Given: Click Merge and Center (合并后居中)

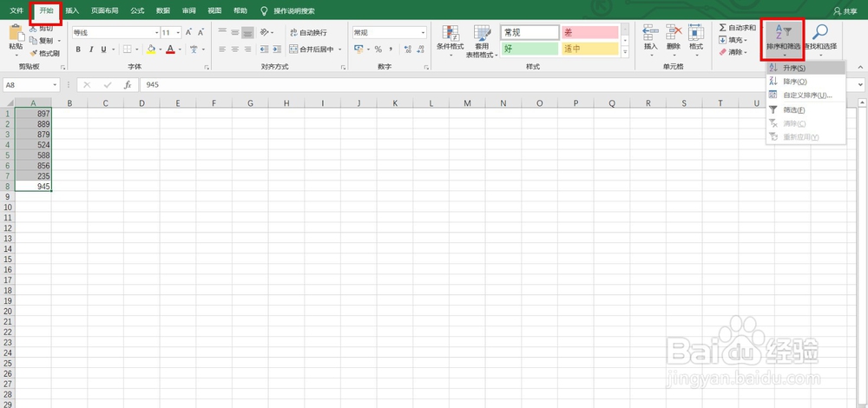Looking at the screenshot, I should click(312, 49).
